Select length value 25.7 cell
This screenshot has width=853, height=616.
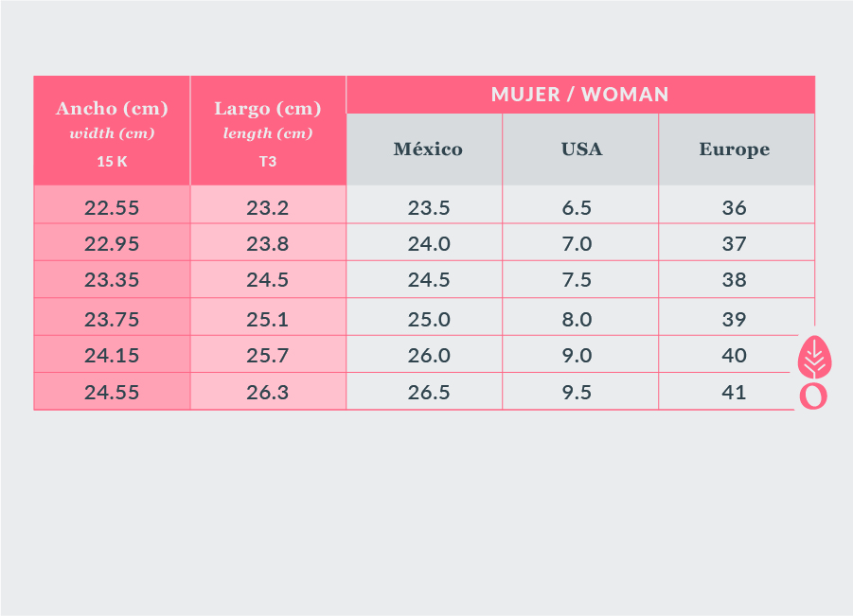(267, 356)
